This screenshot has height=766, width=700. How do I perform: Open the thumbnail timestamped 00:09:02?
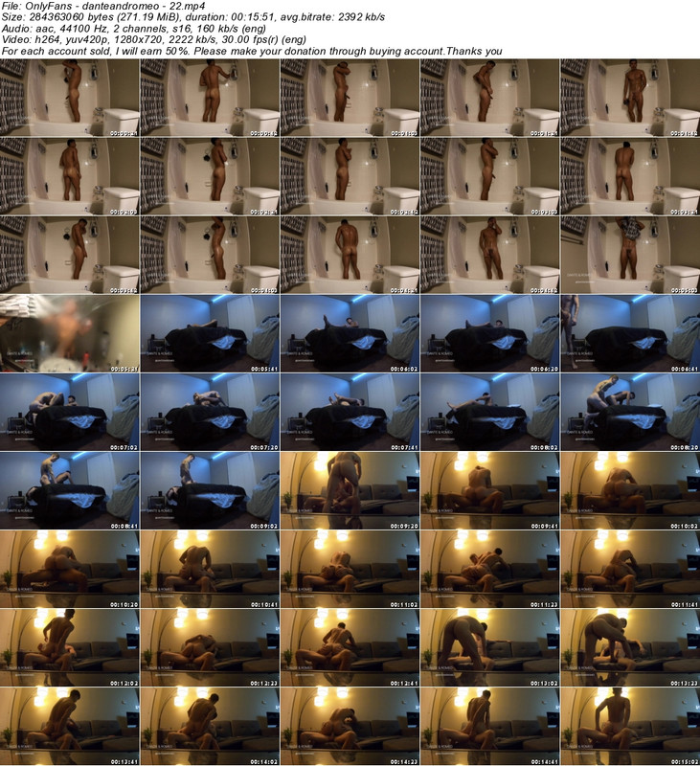point(210,489)
